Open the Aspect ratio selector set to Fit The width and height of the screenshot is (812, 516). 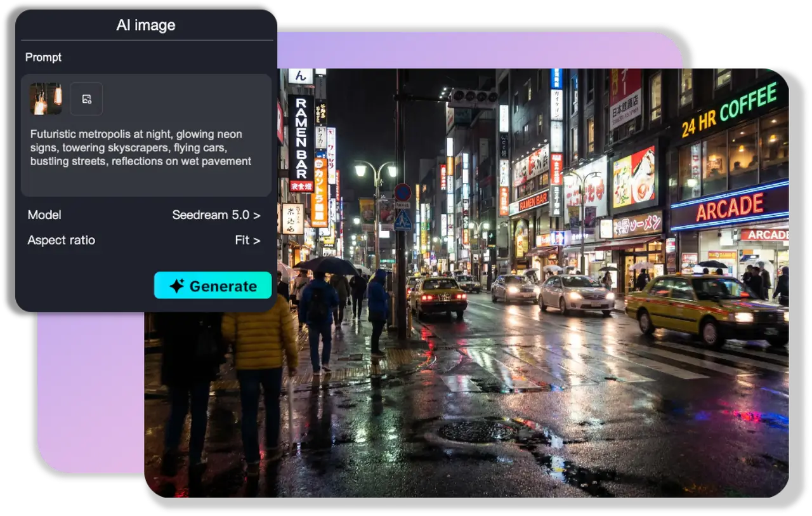point(247,240)
